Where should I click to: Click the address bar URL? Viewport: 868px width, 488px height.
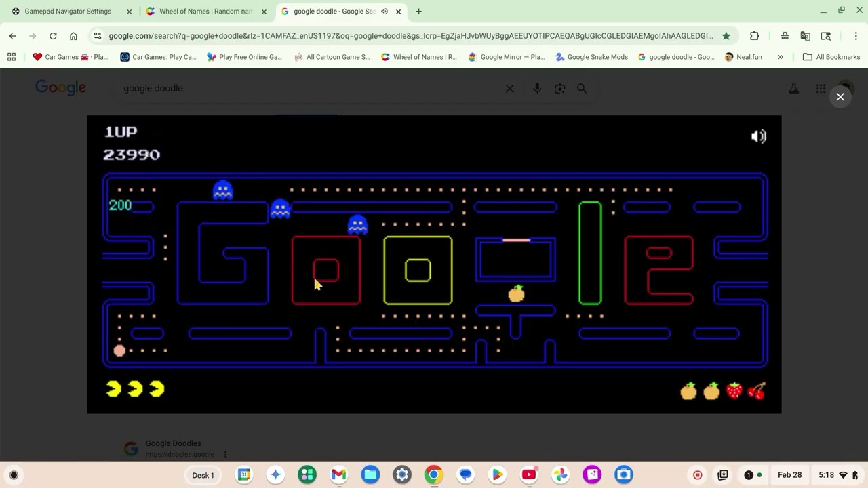point(410,35)
